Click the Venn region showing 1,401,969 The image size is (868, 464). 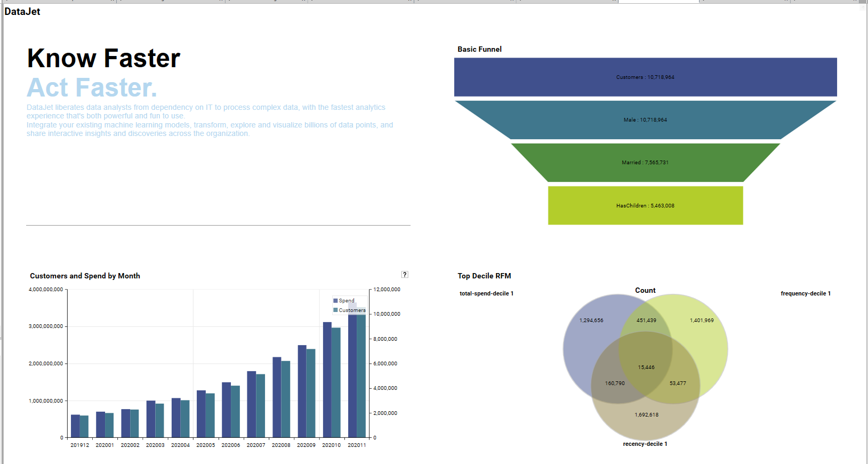(x=702, y=321)
